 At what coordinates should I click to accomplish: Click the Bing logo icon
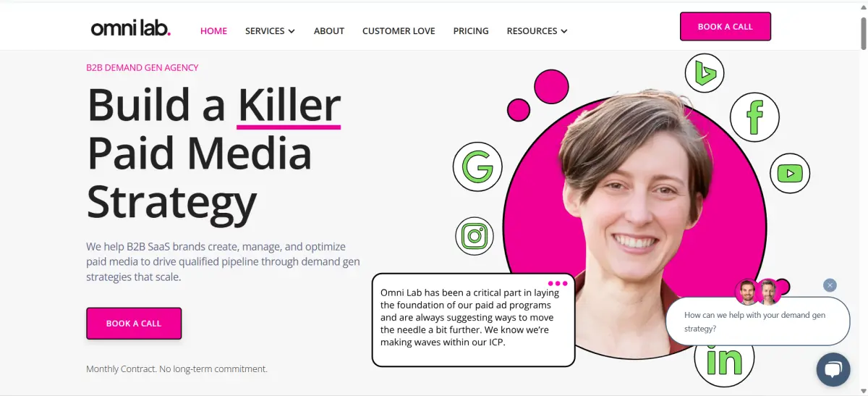click(x=705, y=72)
